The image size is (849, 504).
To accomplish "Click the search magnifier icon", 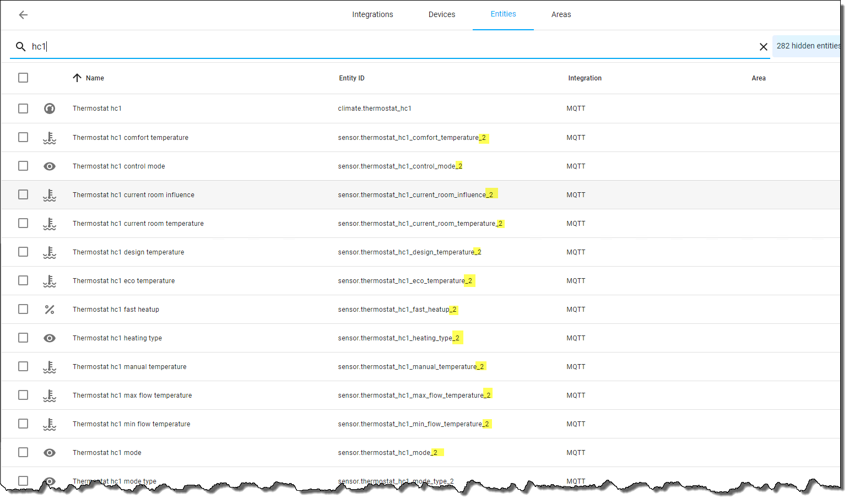I will pyautogui.click(x=20, y=47).
